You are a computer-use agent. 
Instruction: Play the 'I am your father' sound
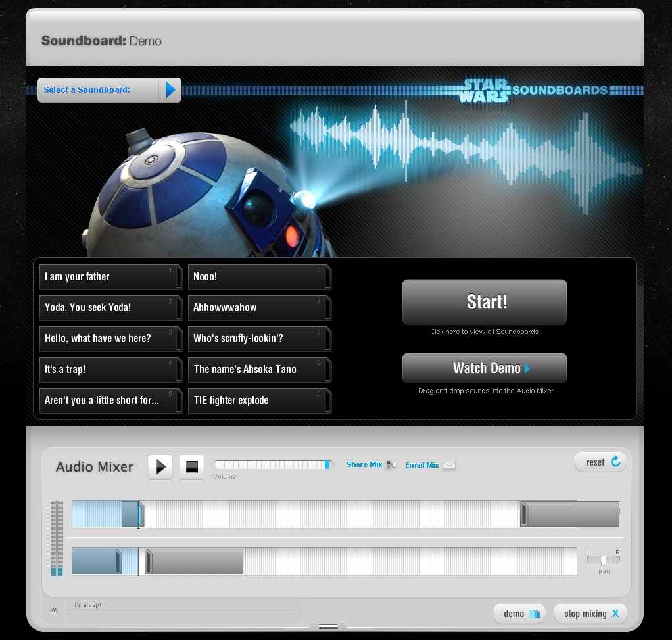tap(111, 277)
